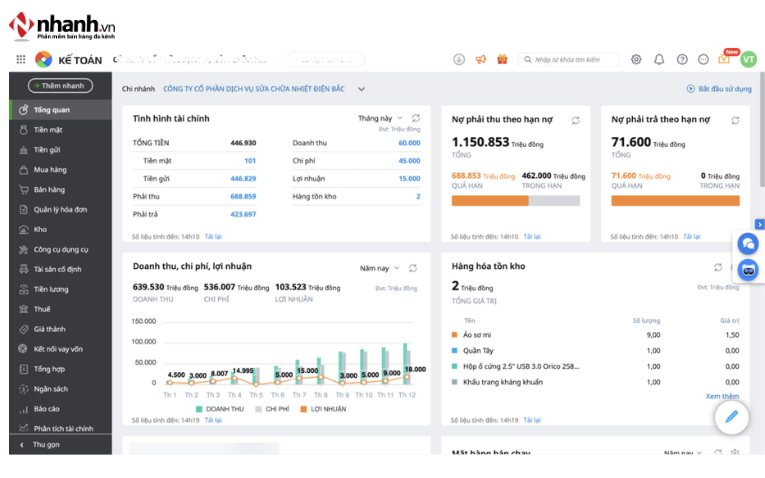Open the megaphone announcements icon
This screenshot has width=765, height=478.
click(480, 60)
